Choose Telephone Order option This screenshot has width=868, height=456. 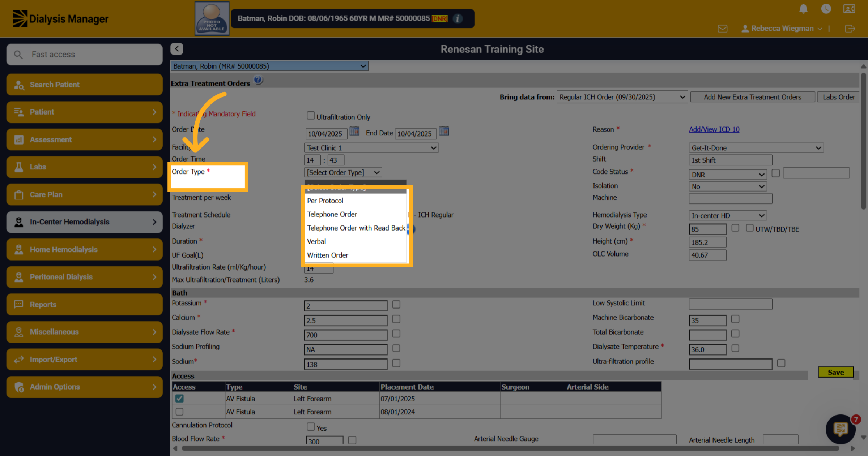pyautogui.click(x=356, y=214)
